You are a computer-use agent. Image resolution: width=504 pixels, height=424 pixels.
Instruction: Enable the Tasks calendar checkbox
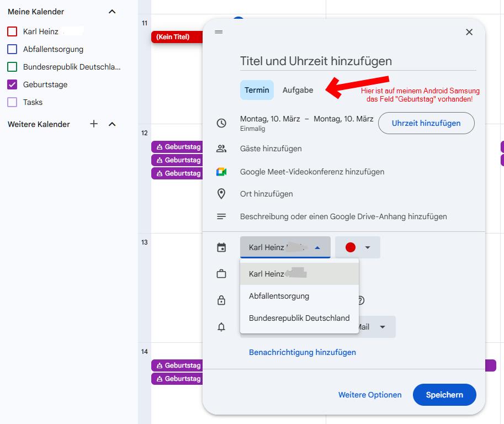[12, 102]
